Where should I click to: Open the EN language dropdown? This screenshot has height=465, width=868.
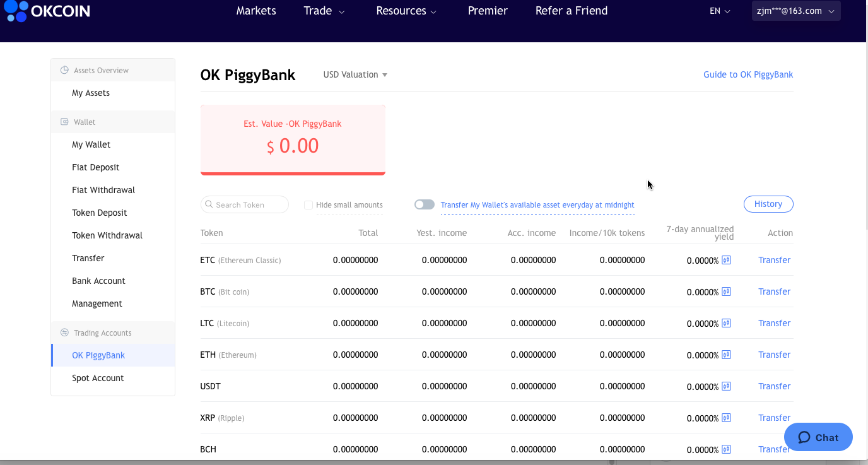click(719, 11)
